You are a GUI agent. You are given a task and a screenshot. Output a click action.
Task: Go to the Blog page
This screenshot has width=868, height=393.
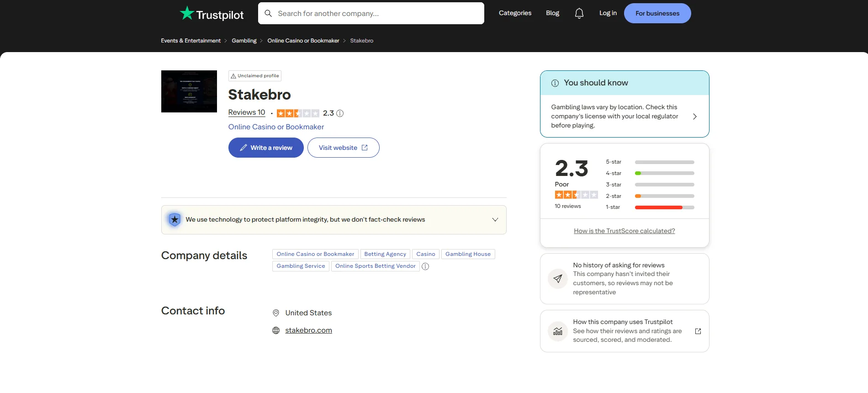(552, 13)
